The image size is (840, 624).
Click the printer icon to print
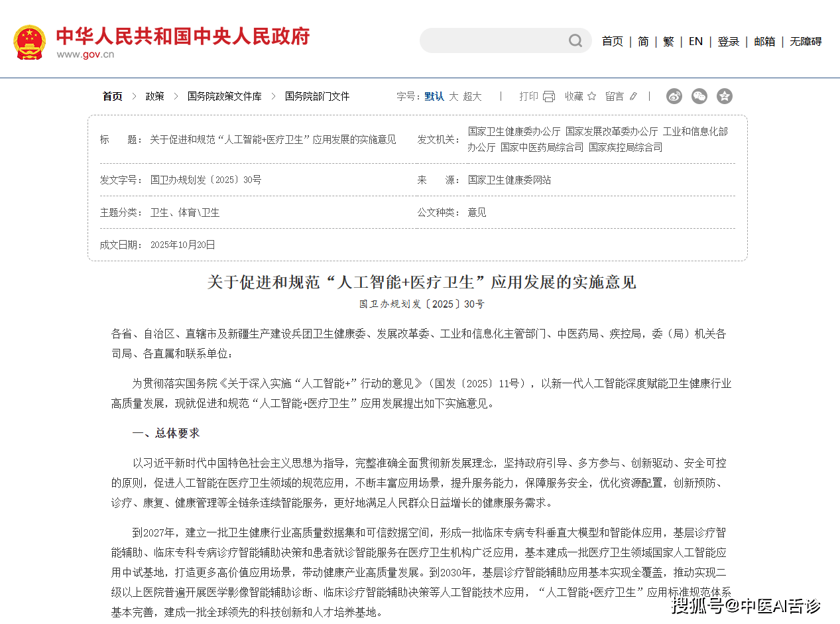click(x=548, y=97)
